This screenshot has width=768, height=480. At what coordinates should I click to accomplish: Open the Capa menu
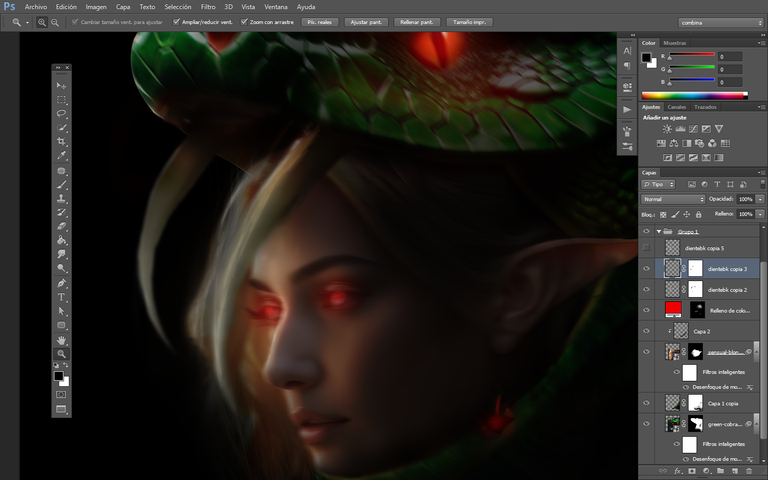point(123,7)
